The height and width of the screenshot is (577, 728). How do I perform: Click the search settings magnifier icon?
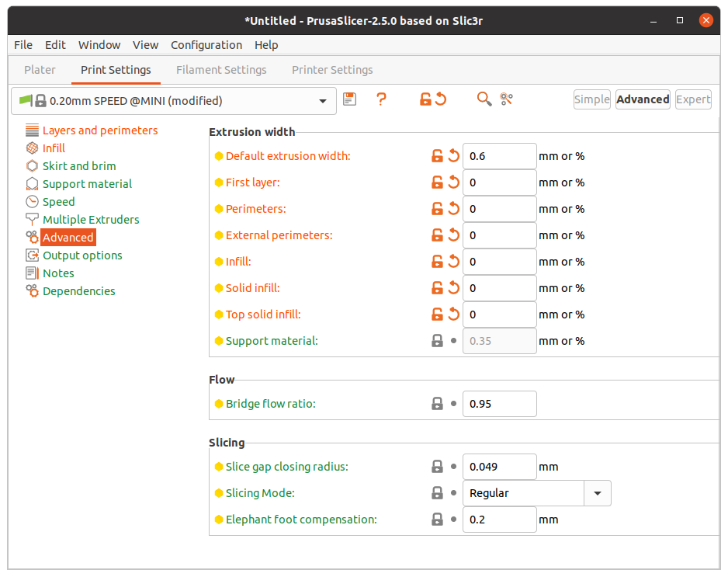pyautogui.click(x=484, y=99)
